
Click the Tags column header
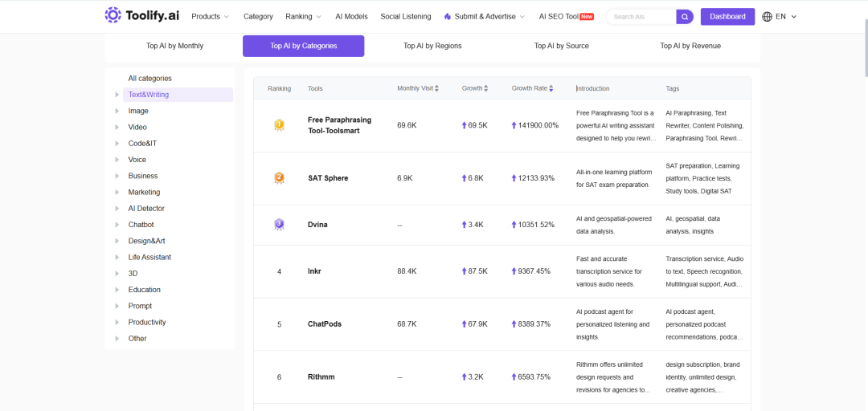point(673,88)
